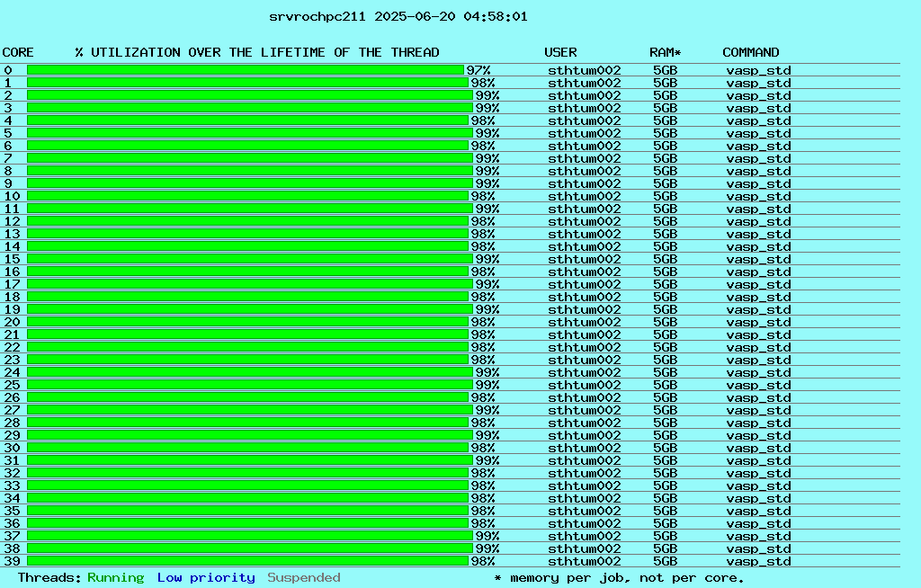Select the 99% value on core 2
Screen dimensions: 921x588
(487, 95)
